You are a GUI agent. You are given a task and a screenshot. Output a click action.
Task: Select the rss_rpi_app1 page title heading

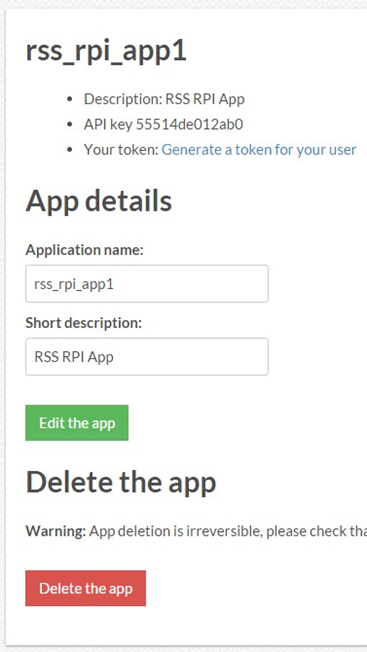[x=106, y=52]
